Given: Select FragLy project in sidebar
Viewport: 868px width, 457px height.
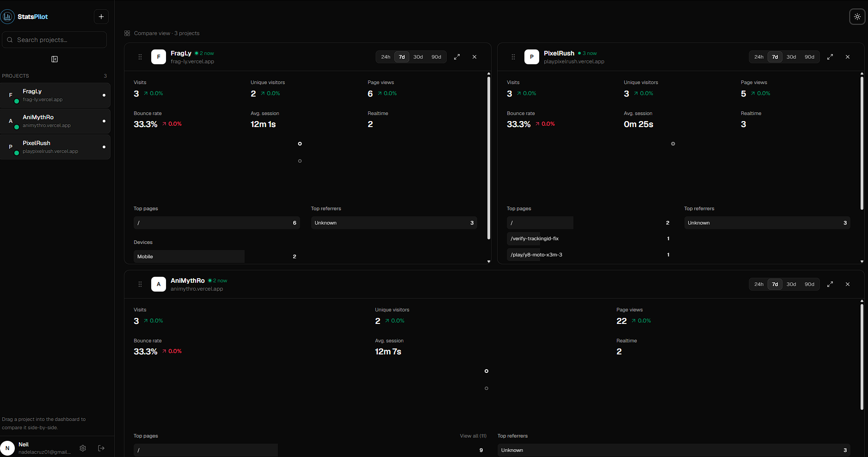Looking at the screenshot, I should 55,95.
